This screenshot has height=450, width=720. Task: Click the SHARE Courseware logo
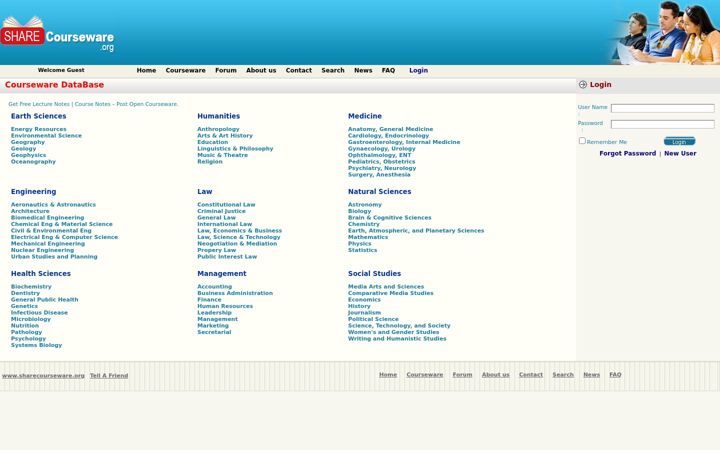[57, 35]
